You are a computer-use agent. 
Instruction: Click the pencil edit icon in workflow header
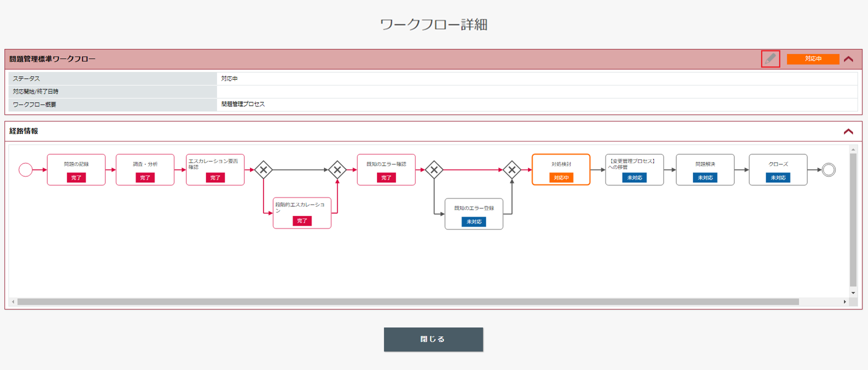coord(770,59)
